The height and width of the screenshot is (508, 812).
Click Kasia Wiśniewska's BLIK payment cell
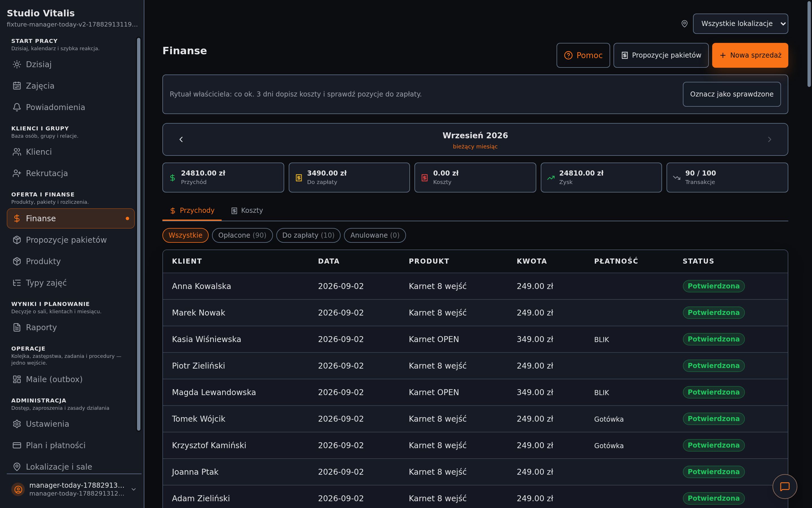601,340
